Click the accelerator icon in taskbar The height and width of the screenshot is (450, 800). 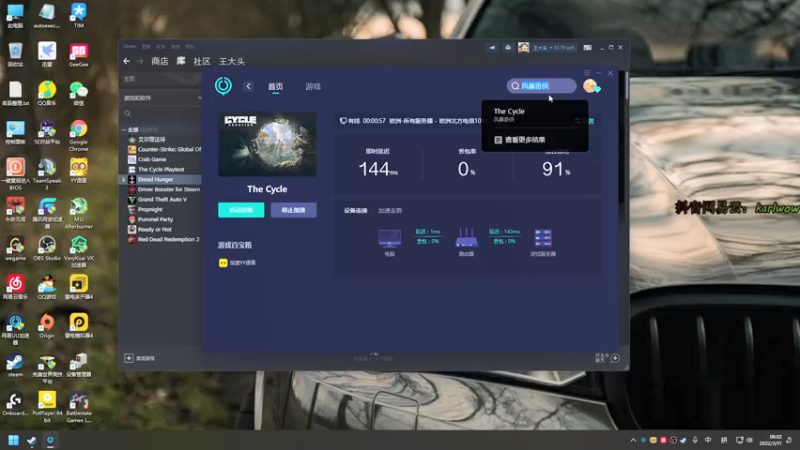(50, 440)
